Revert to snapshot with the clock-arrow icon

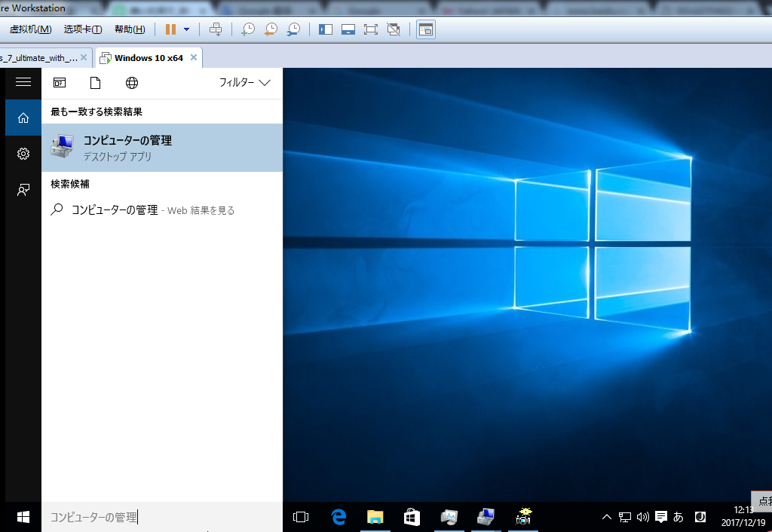tap(271, 29)
